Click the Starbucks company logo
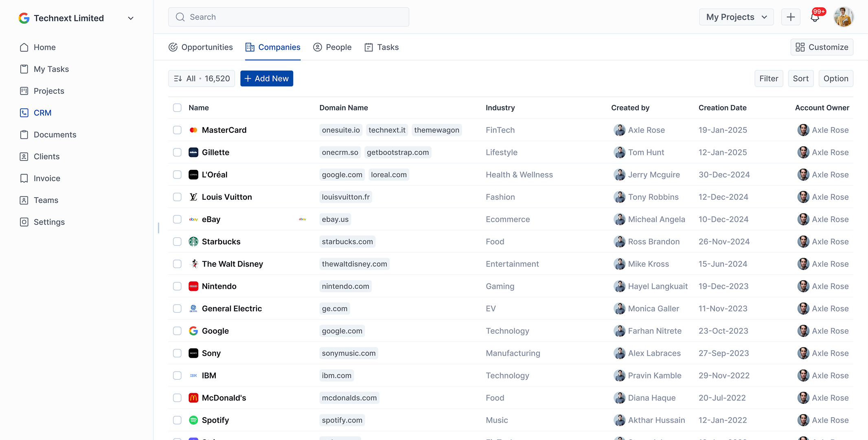This screenshot has height=440, width=868. pyautogui.click(x=193, y=242)
